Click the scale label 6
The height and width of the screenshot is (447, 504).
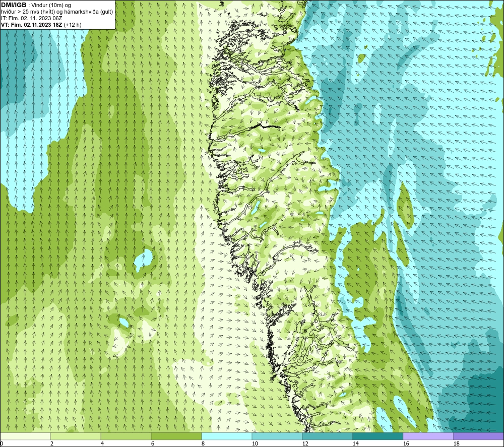[x=153, y=443]
